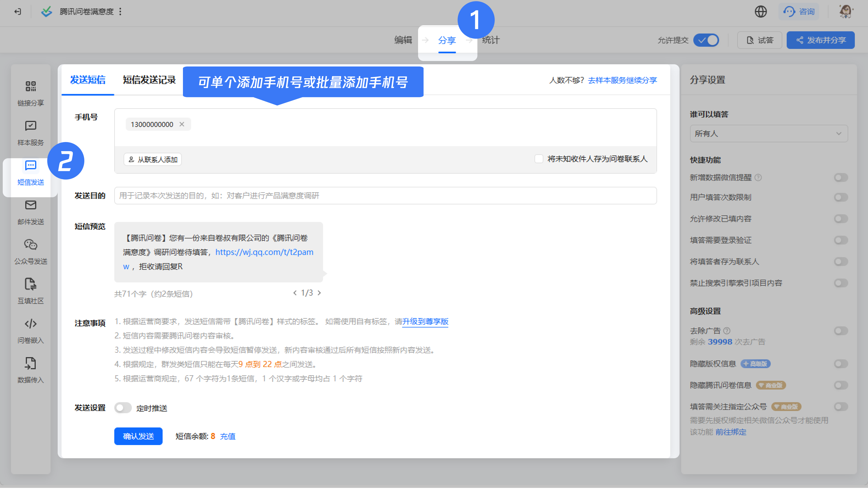
Task: Click the 试答 button
Action: (759, 40)
